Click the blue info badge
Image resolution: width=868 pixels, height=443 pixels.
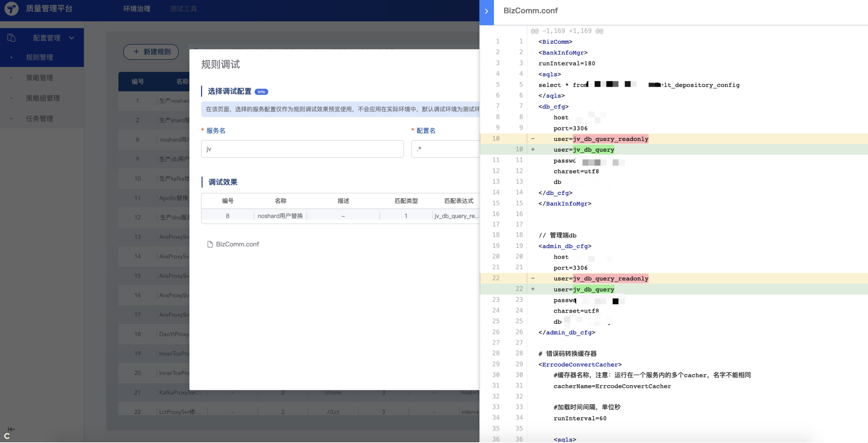[x=261, y=92]
